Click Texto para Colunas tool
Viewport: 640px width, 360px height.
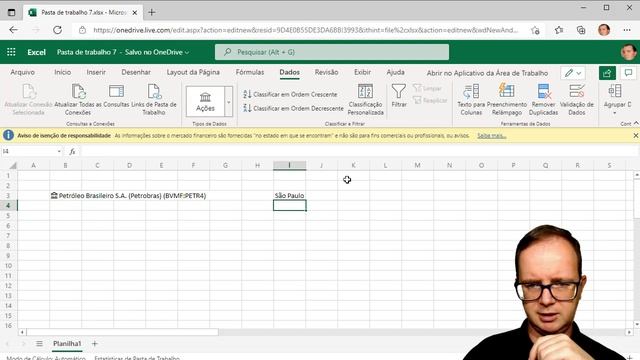[471, 100]
